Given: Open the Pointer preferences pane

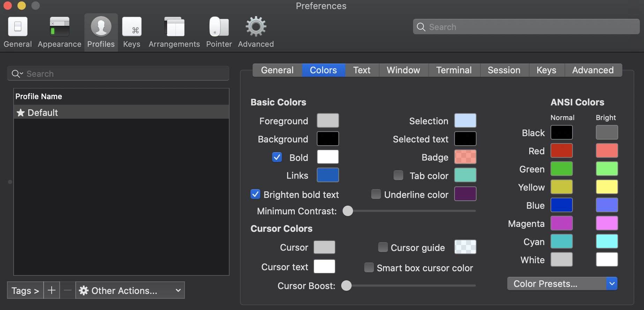Looking at the screenshot, I should (219, 32).
